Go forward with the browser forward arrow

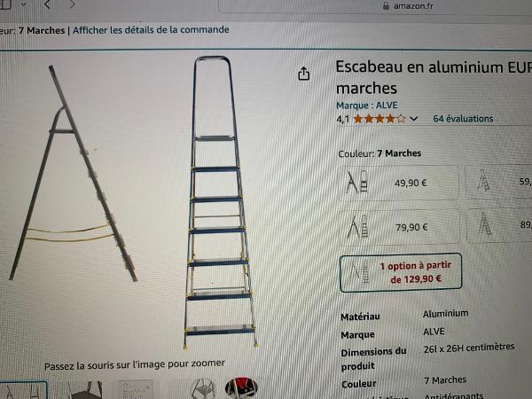coord(72,4)
